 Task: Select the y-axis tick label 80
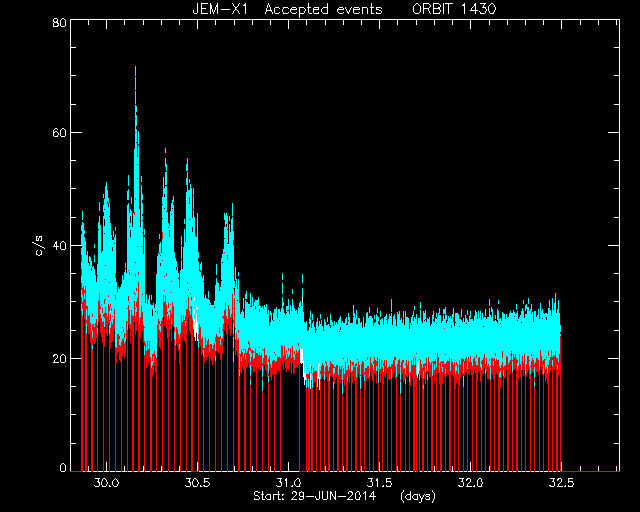point(59,22)
